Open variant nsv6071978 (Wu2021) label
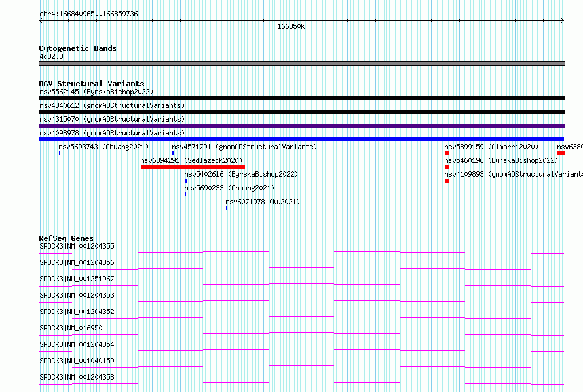This screenshot has width=583, height=392. coord(263,202)
